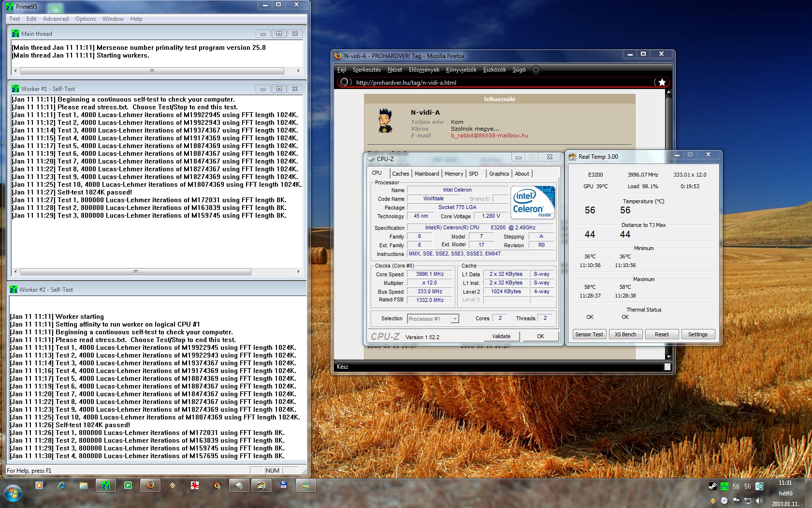812x508 pixels.
Task: Open the Nézet menu in Firefox
Action: [x=395, y=70]
